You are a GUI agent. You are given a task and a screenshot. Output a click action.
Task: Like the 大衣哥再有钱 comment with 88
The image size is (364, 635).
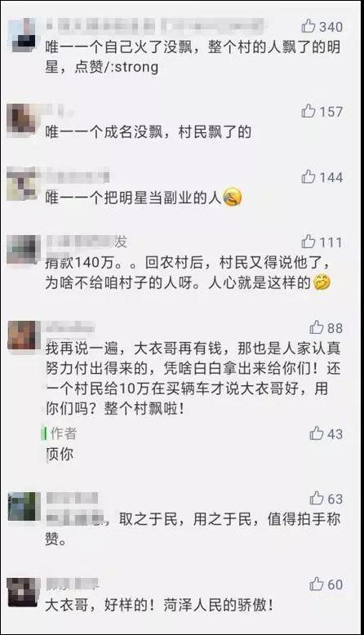pos(316,327)
